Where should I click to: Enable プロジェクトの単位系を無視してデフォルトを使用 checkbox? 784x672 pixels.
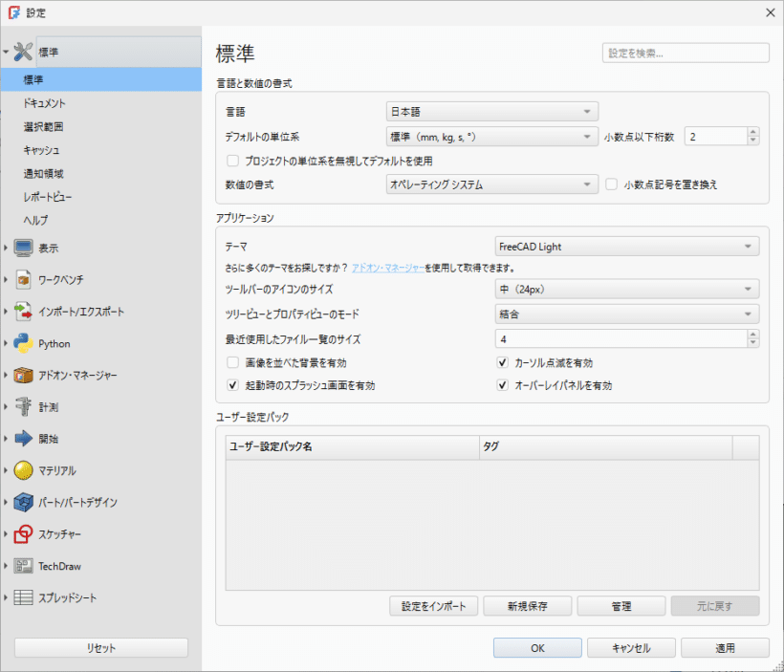tap(232, 161)
